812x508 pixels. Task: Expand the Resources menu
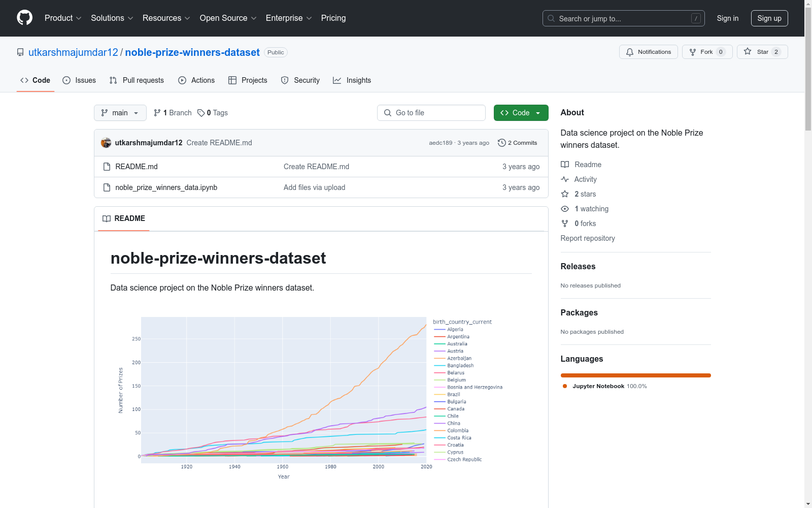coord(166,18)
